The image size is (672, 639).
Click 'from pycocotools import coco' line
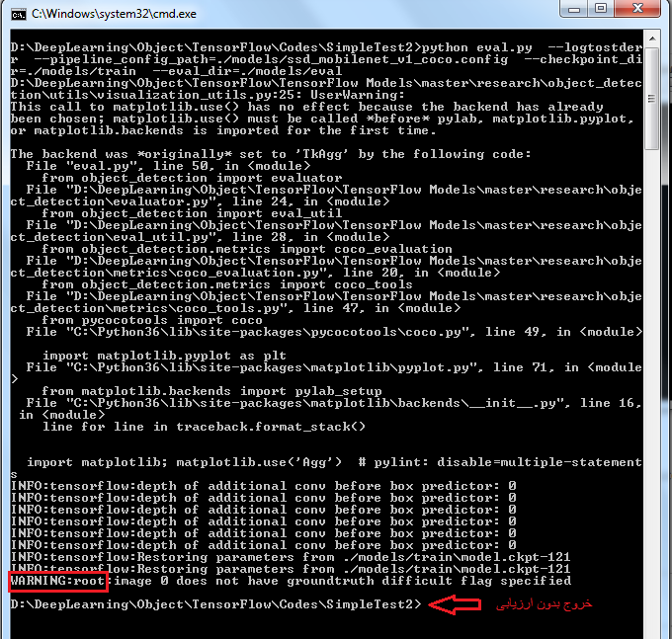click(x=152, y=320)
